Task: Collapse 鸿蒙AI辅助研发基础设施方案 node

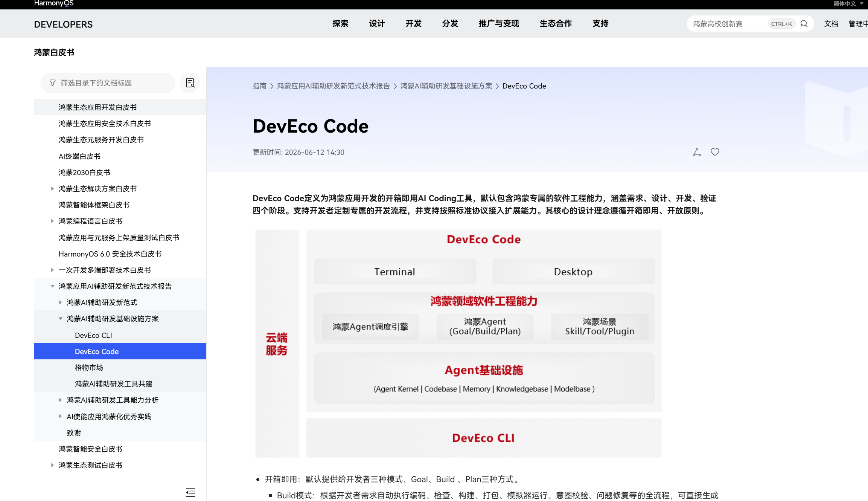Action: (x=60, y=319)
